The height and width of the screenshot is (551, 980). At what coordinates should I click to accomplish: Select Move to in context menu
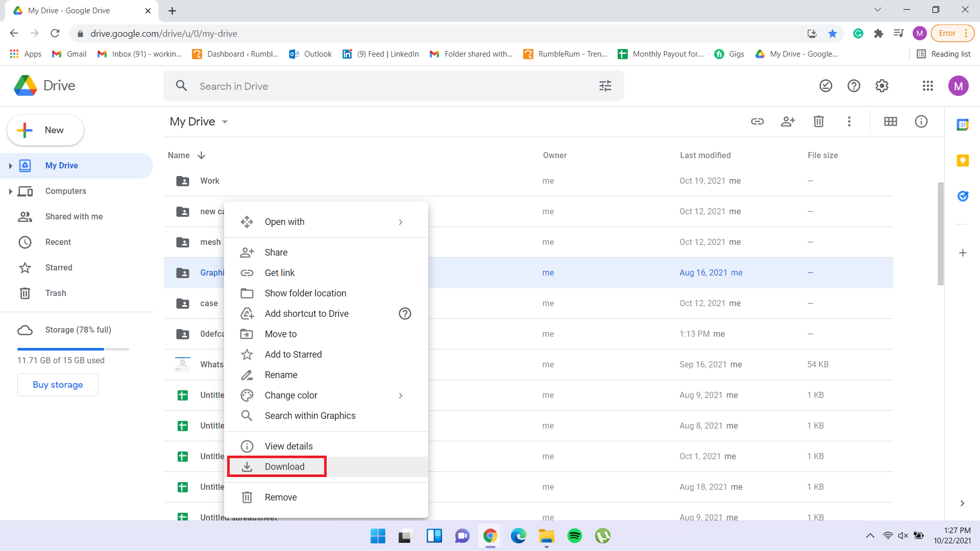click(x=326, y=334)
